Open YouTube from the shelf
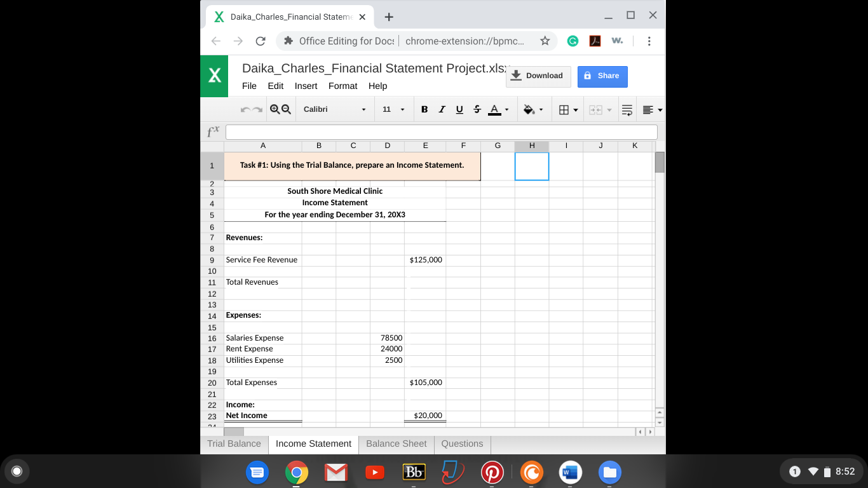The width and height of the screenshot is (868, 488). tap(375, 472)
